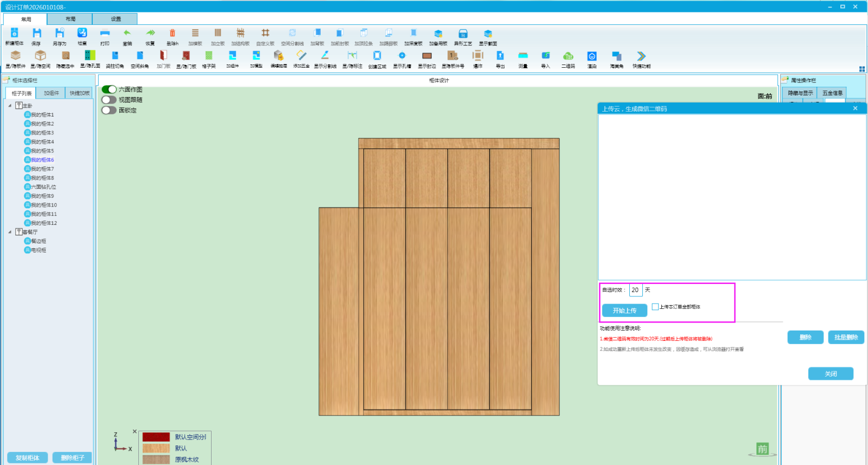Check 上传本订单全部柜体 checkbox
Image resolution: width=868 pixels, height=465 pixels.
tap(655, 307)
